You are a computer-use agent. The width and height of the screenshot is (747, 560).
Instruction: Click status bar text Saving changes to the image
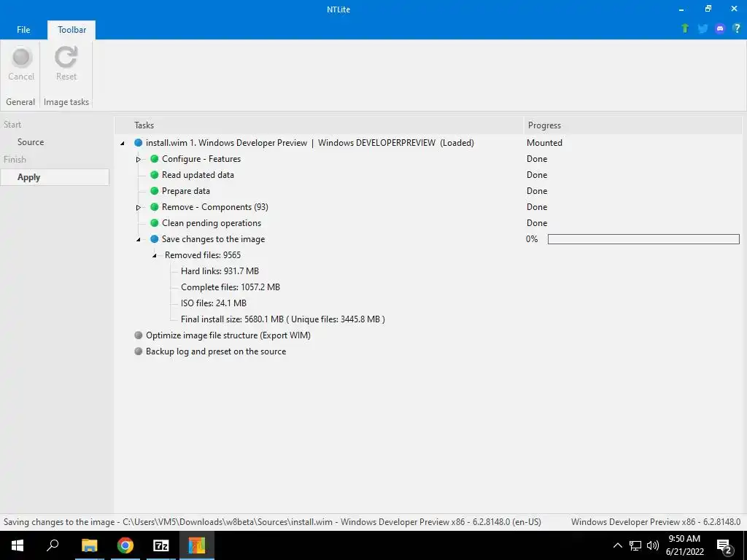(272, 522)
